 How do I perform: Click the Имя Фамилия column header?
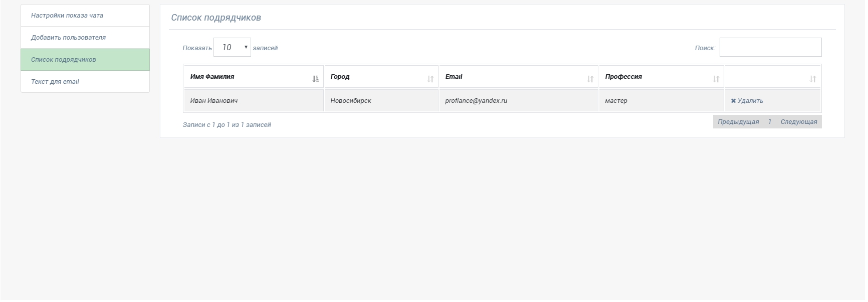click(x=212, y=77)
